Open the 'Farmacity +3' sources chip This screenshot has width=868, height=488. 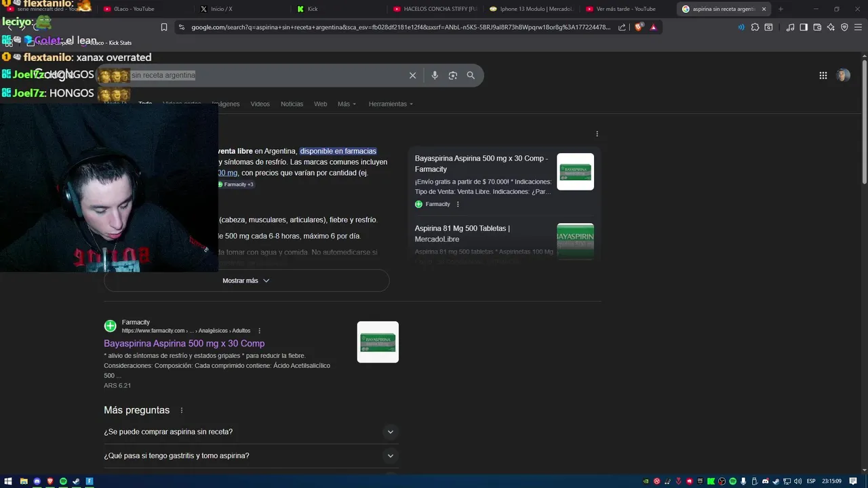tap(236, 184)
